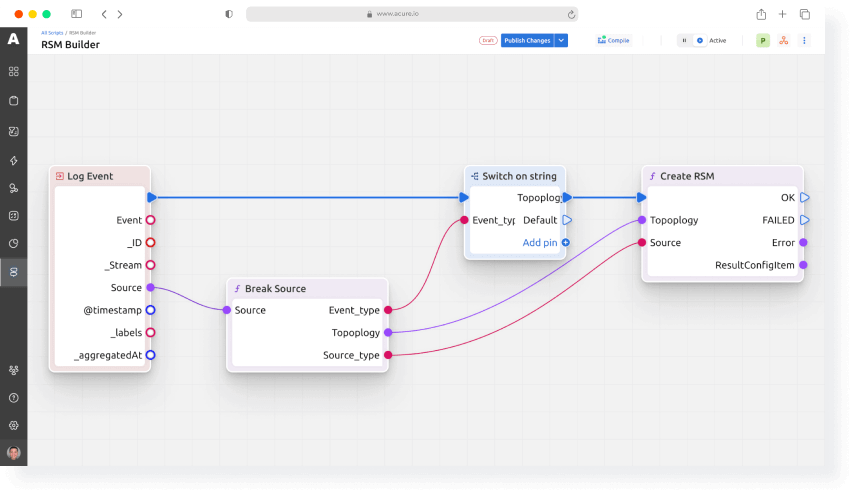Go to All Scripts breadcrumb link

click(x=52, y=33)
